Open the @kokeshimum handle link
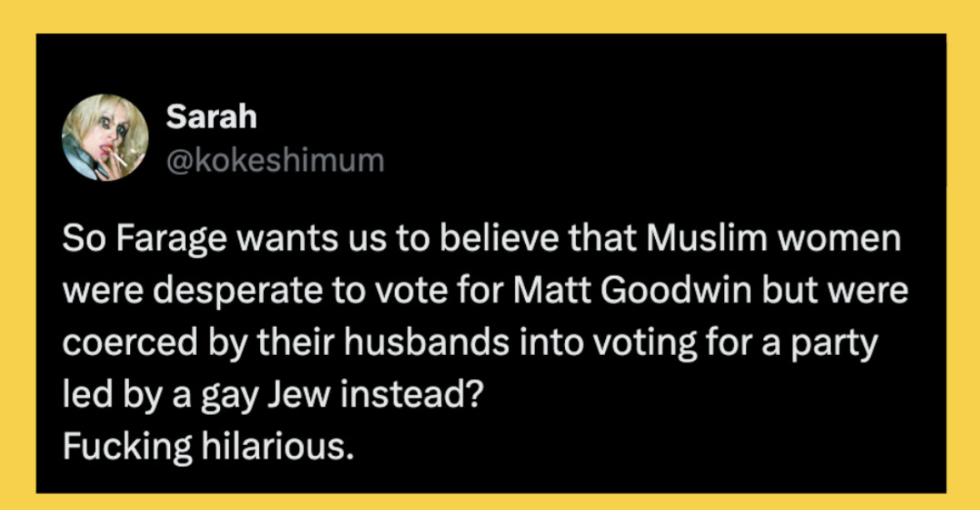980x510 pixels. pos(275,158)
